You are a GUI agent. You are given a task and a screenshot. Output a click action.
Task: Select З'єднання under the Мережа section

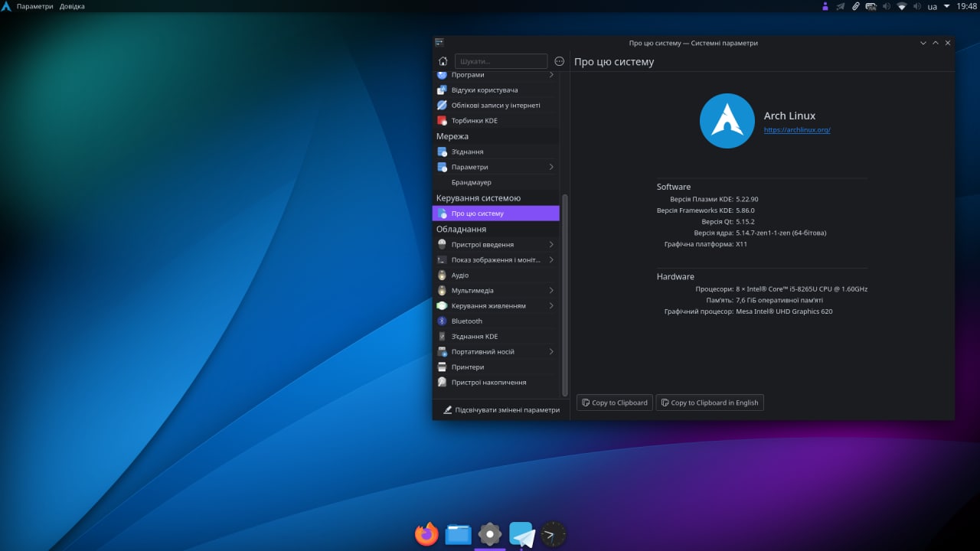[496, 152]
